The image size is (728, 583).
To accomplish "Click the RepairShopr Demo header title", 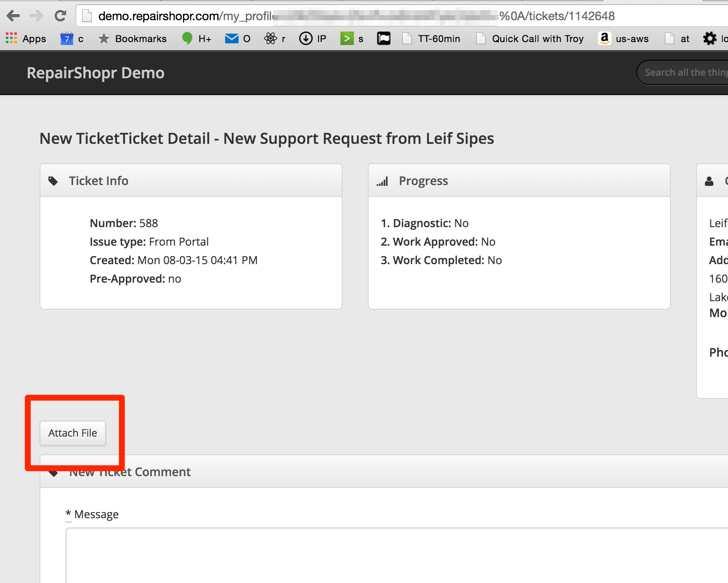I will pos(96,73).
